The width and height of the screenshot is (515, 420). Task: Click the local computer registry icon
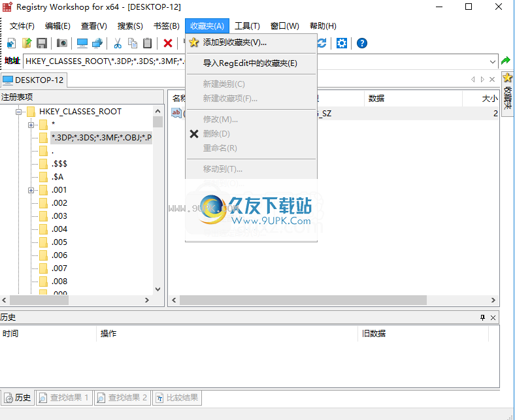82,43
